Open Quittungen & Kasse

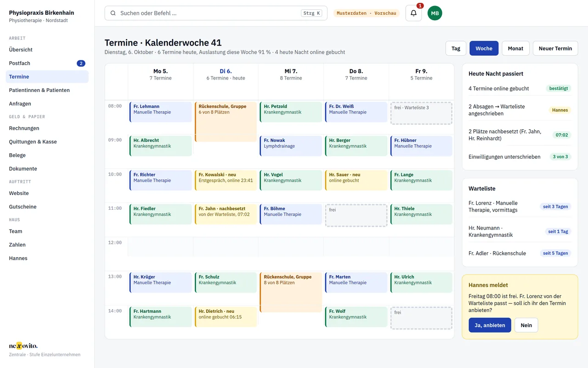[47, 142]
